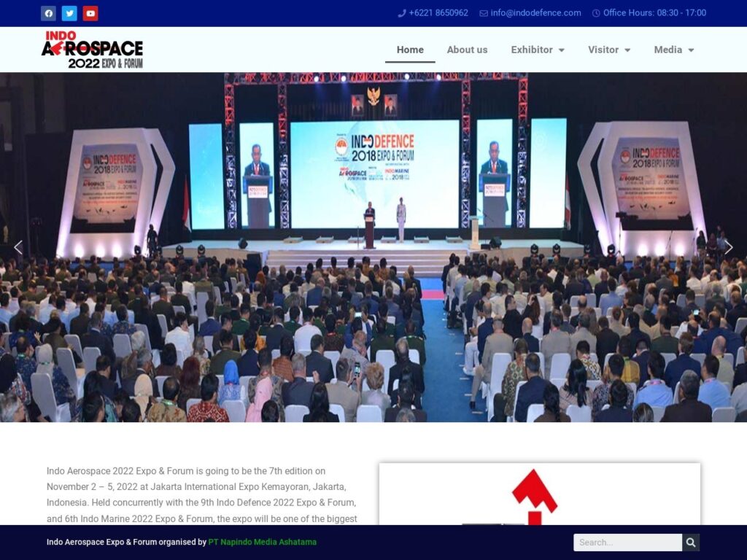This screenshot has width=747, height=560.
Task: Open the Visitor menu label
Action: (x=603, y=50)
